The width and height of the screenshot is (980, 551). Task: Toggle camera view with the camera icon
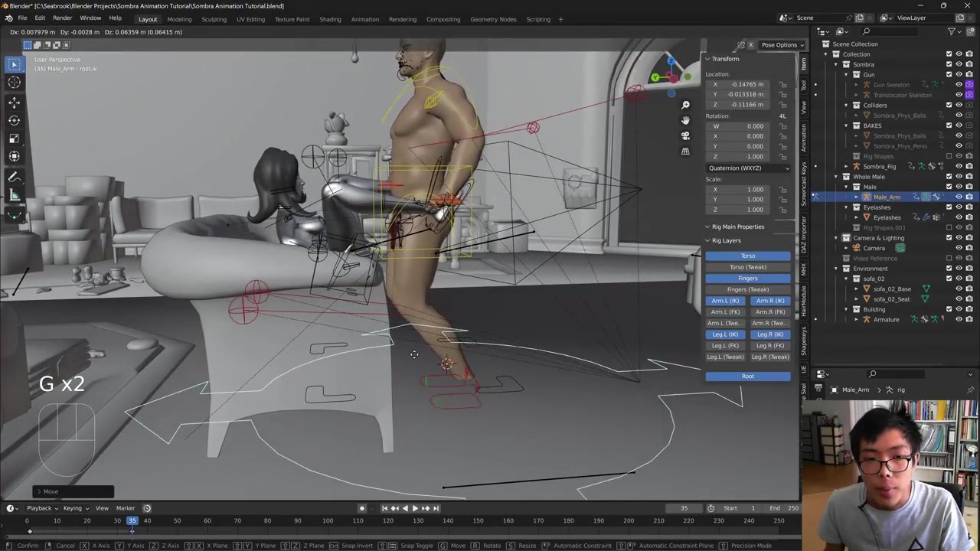pos(685,135)
